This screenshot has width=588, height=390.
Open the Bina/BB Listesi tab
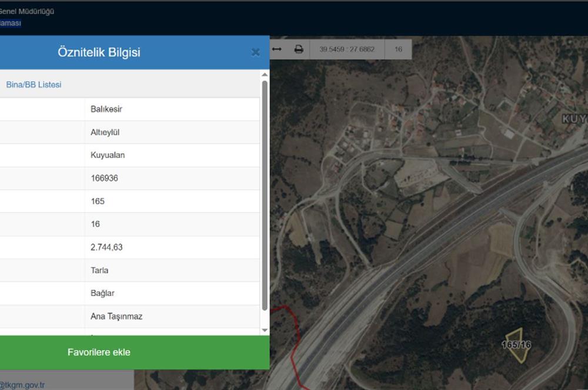(x=34, y=85)
